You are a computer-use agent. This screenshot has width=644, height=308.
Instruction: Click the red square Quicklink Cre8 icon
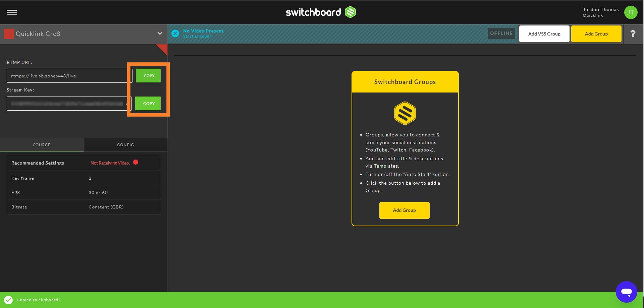point(9,34)
